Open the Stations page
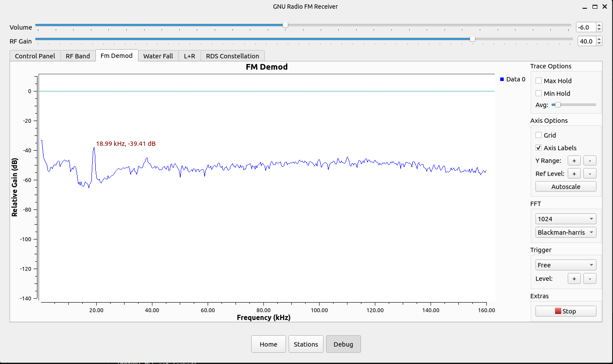The height and width of the screenshot is (364, 613). 306,344
